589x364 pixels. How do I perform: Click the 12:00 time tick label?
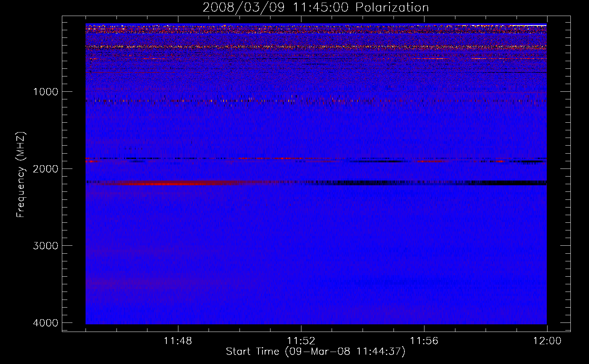click(547, 341)
